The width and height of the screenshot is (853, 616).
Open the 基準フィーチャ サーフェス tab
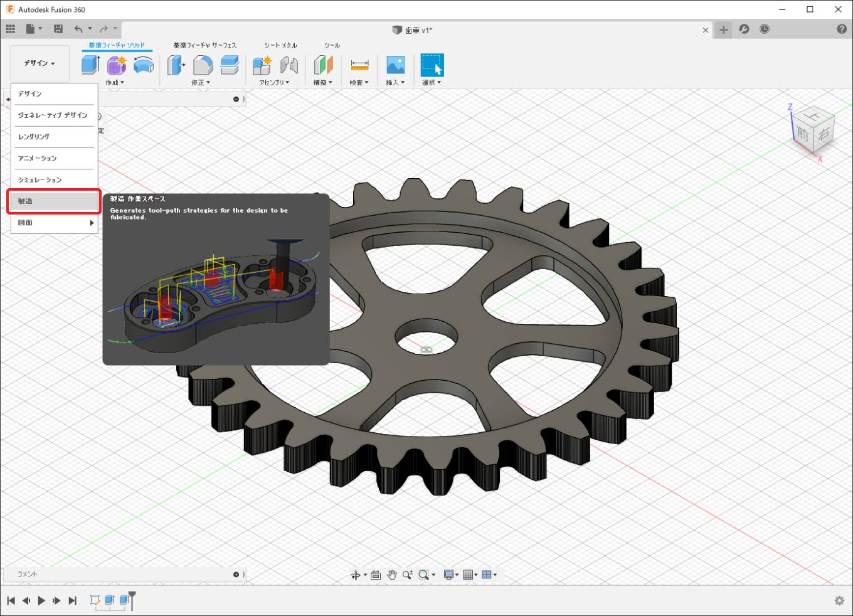tap(204, 45)
